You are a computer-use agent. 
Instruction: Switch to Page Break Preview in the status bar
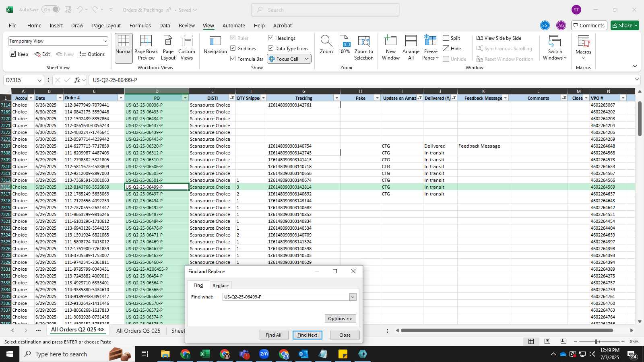pos(563,341)
